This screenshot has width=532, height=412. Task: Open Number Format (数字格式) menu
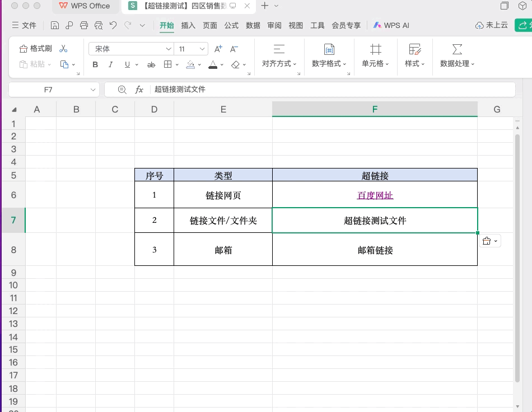click(x=329, y=56)
